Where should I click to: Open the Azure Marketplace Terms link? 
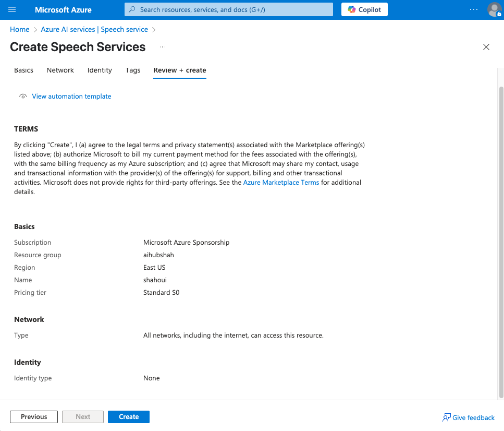(x=281, y=183)
